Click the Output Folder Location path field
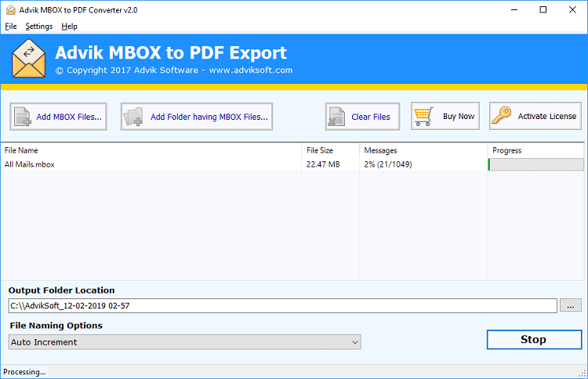The height and width of the screenshot is (379, 588). pyautogui.click(x=282, y=305)
